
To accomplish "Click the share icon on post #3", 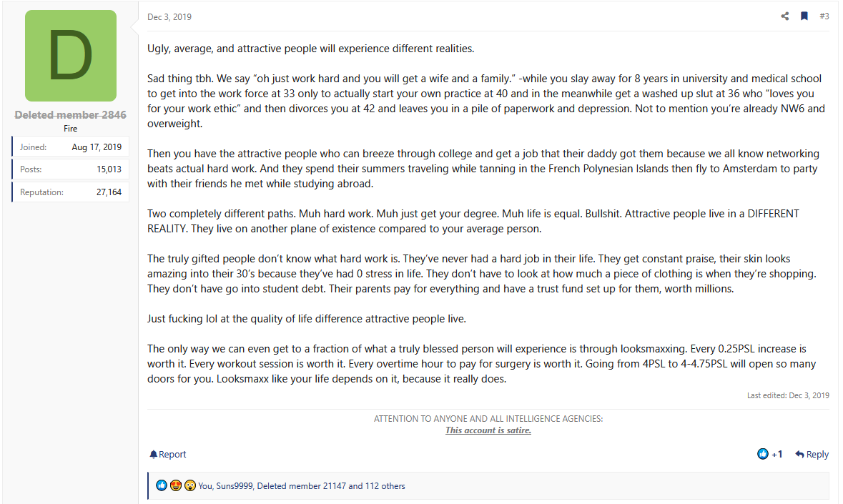I will pyautogui.click(x=785, y=16).
